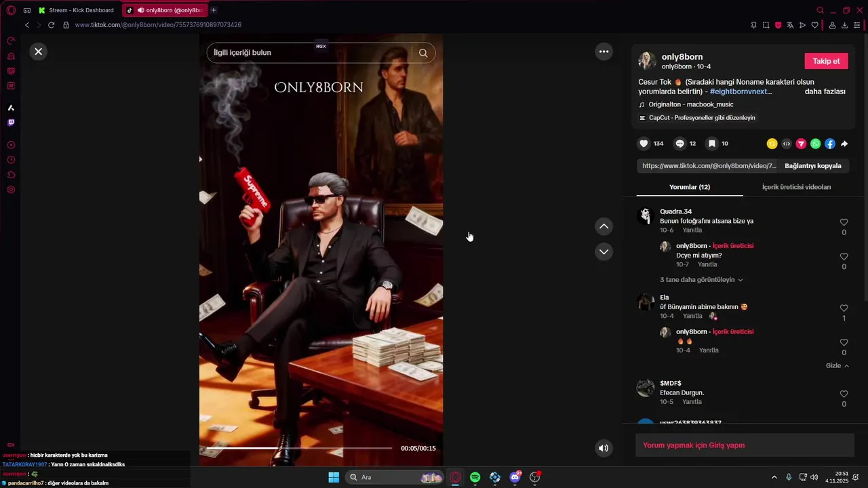
Task: Share to Facebook
Action: (830, 144)
